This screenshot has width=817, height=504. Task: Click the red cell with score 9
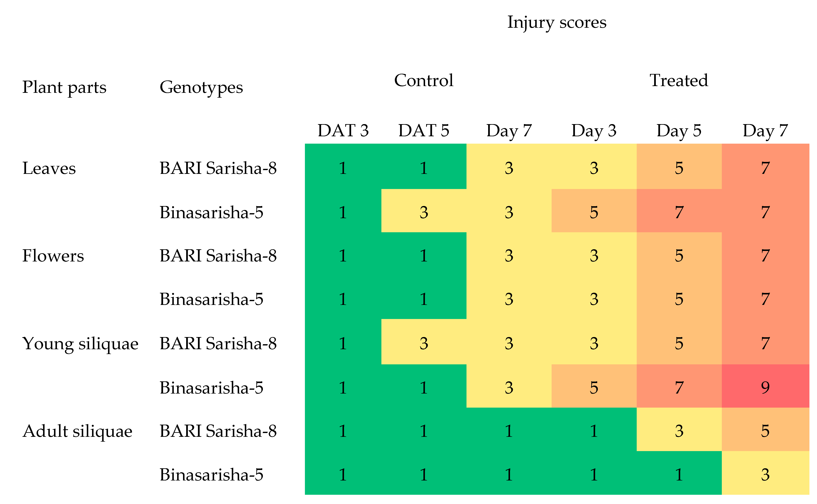(x=765, y=387)
